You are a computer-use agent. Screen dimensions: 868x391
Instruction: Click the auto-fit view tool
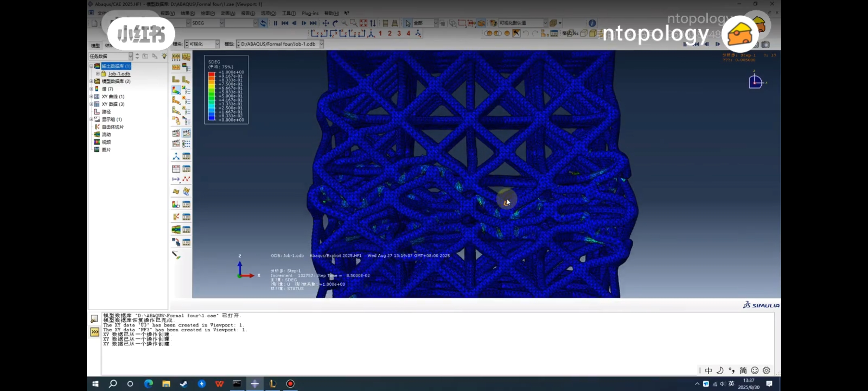[x=363, y=23]
